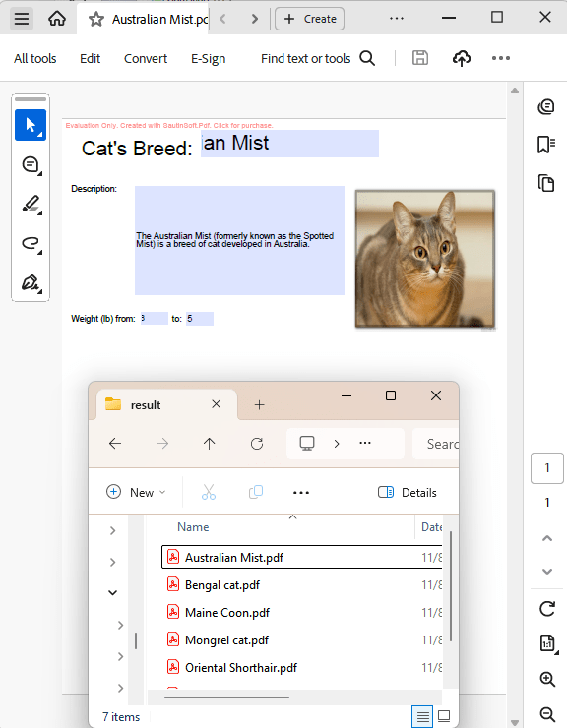Image resolution: width=567 pixels, height=728 pixels.
Task: Click the Explorer Search box
Action: (x=435, y=444)
